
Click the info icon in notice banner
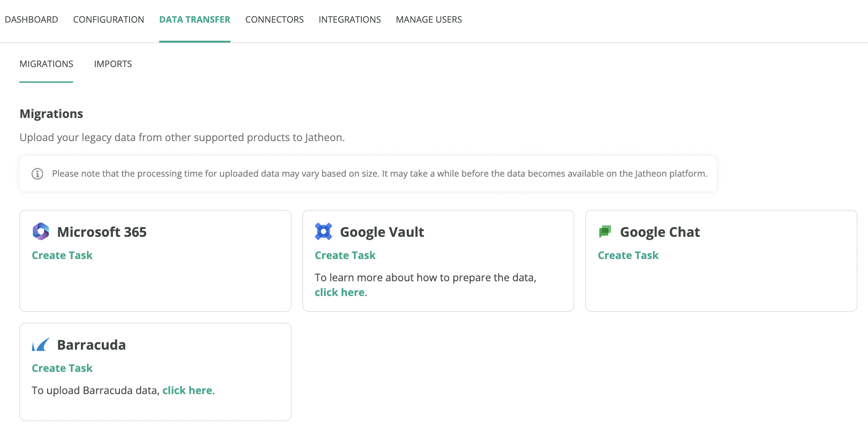point(37,174)
